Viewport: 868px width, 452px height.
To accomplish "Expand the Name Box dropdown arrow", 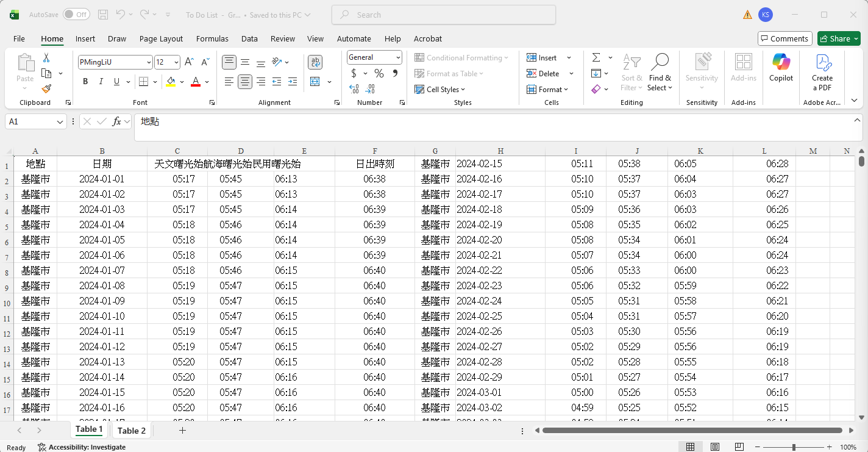I will pyautogui.click(x=60, y=122).
